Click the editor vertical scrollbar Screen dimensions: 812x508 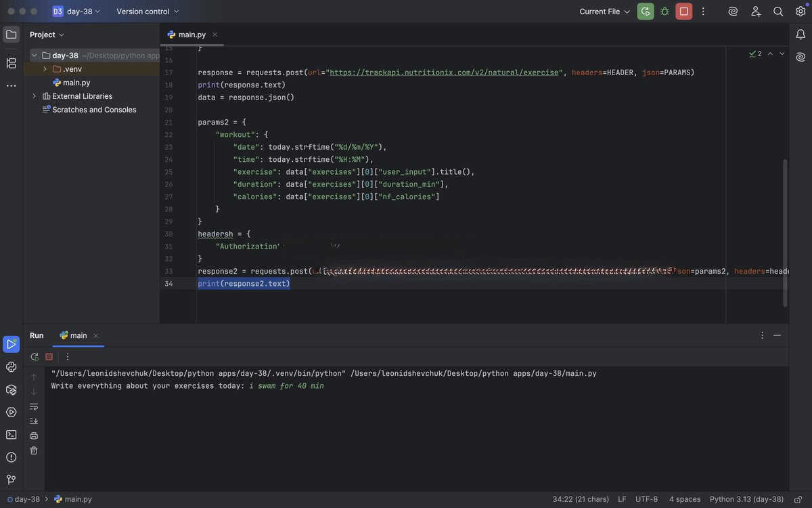(785, 232)
